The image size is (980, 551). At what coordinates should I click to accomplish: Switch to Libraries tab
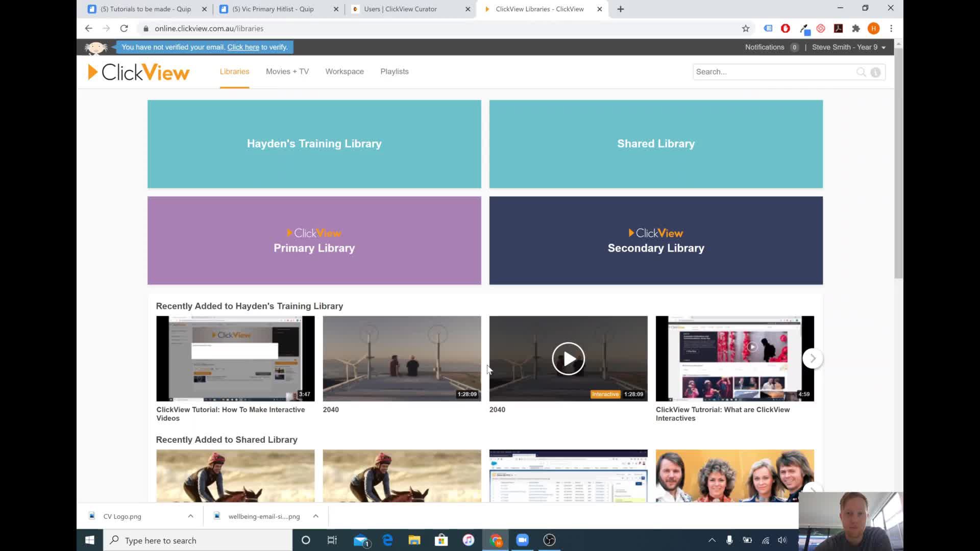click(235, 72)
